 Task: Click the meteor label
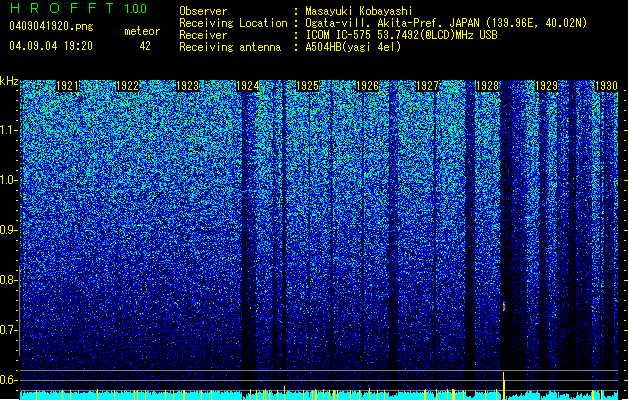pos(142,31)
